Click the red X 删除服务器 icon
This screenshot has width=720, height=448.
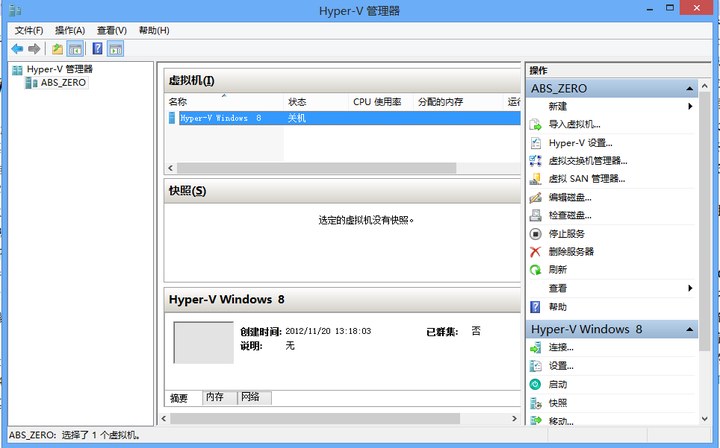535,252
